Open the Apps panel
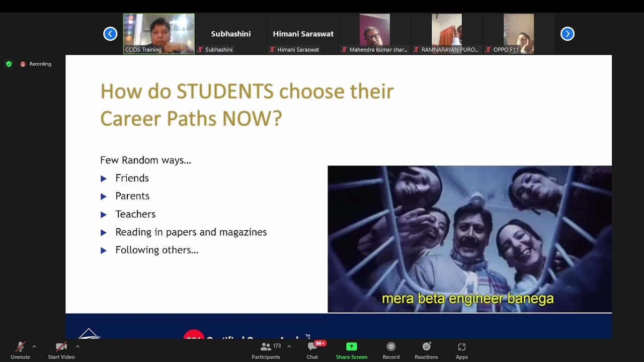This screenshot has width=644, height=362. coord(462,350)
